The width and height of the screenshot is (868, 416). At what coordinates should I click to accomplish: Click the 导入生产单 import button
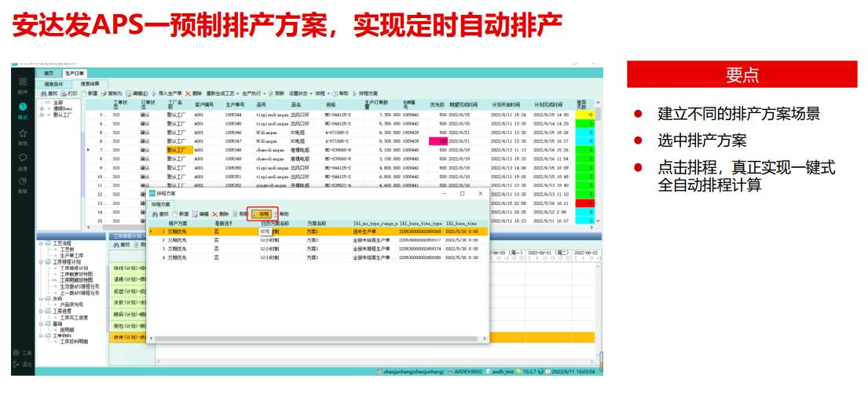pyautogui.click(x=166, y=93)
